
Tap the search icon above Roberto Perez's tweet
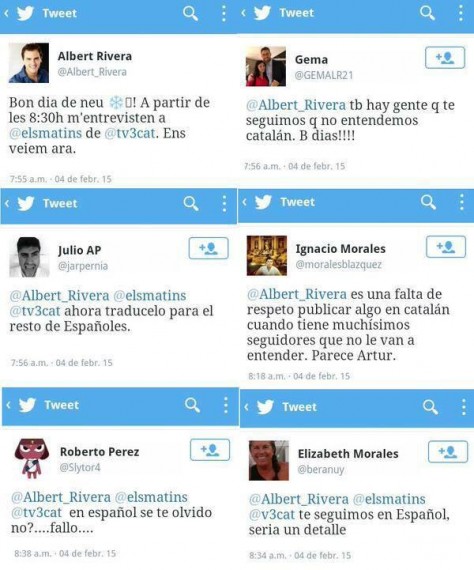click(x=192, y=405)
